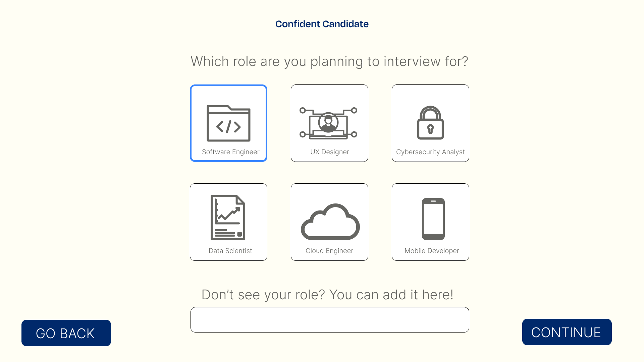
Task: Select the Cloud Engineer label
Action: point(329,251)
